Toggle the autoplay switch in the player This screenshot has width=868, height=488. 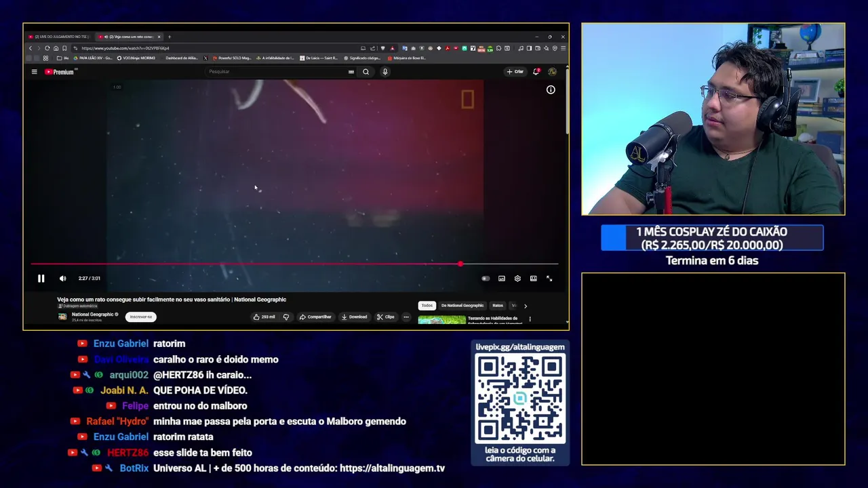486,279
